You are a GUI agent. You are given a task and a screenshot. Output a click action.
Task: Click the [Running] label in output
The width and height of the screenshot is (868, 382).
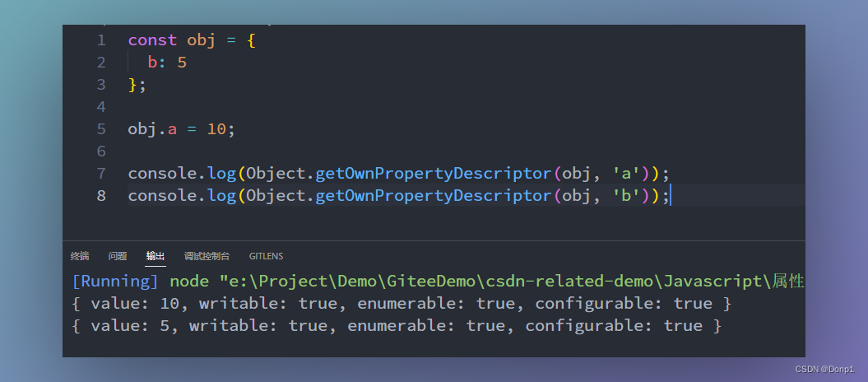(x=115, y=282)
